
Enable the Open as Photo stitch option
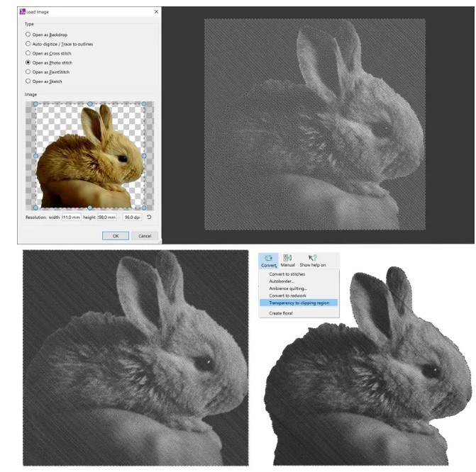click(x=28, y=62)
